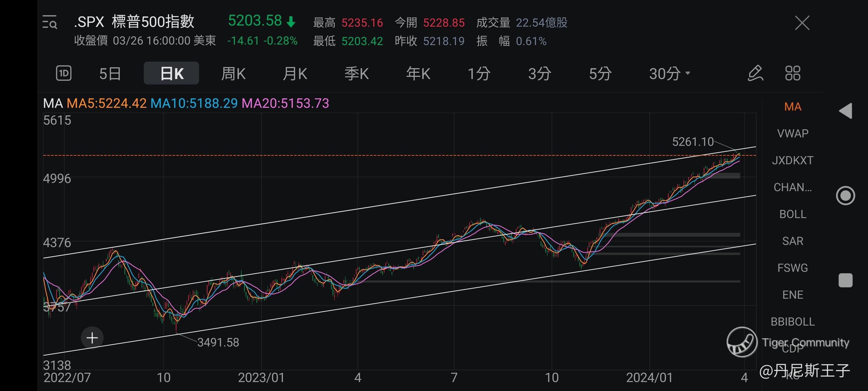Image resolution: width=868 pixels, height=391 pixels.
Task: Switch to the 周K weekly tab
Action: (x=233, y=73)
